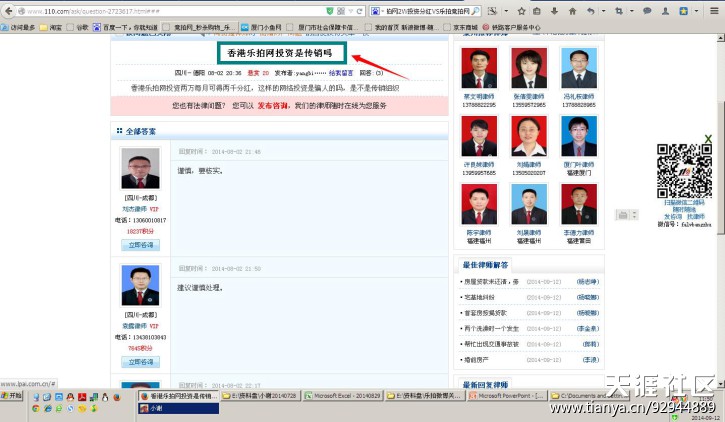Open the 宅基地纠纷 answer link
Viewport: 725px width, 422px height.
point(479,297)
